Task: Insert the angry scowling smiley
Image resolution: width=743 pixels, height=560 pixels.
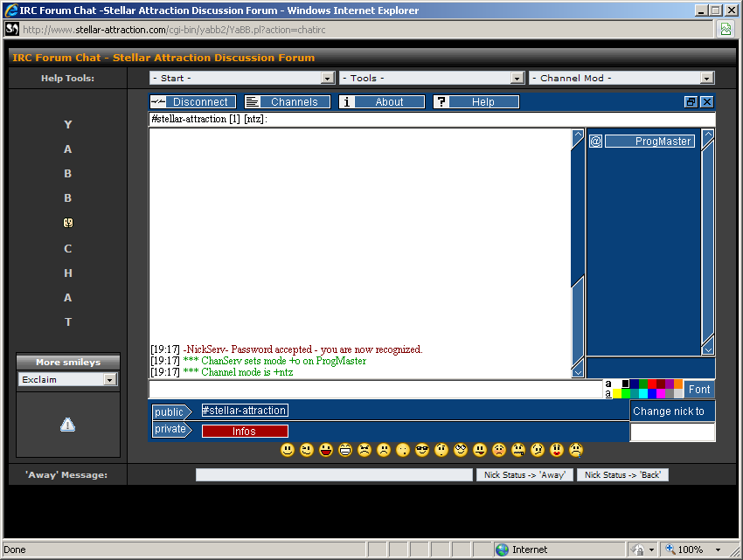Action: [365, 450]
